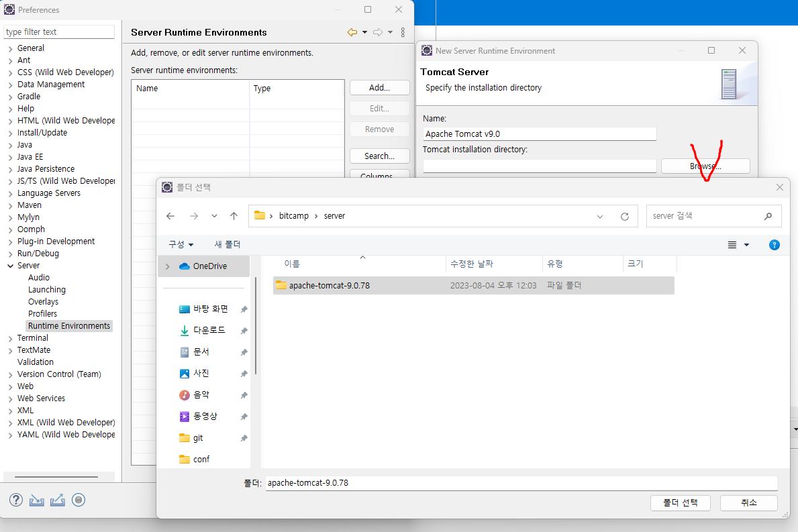Select Validation preferences item
The height and width of the screenshot is (532, 798).
[x=35, y=362]
